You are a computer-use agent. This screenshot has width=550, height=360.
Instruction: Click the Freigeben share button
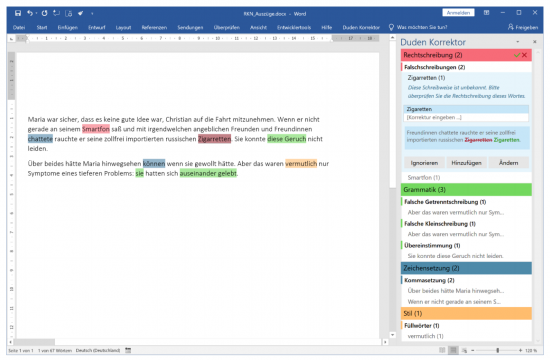point(523,27)
